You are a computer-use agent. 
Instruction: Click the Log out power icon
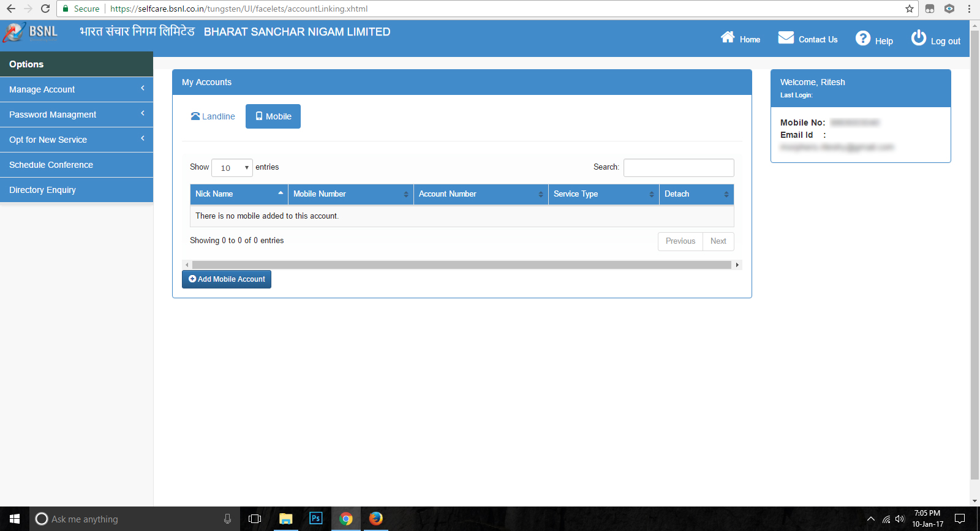pos(918,38)
